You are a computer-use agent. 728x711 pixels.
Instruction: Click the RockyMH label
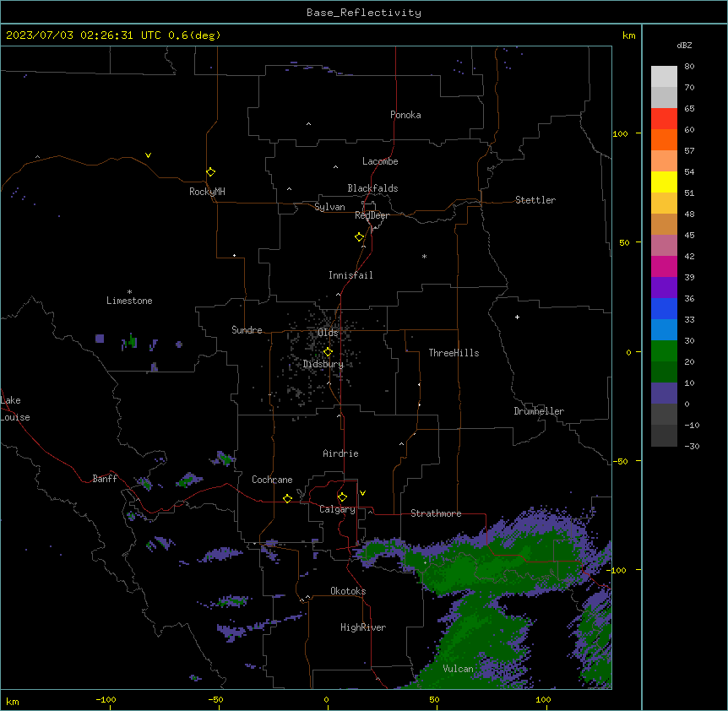pyautogui.click(x=207, y=192)
